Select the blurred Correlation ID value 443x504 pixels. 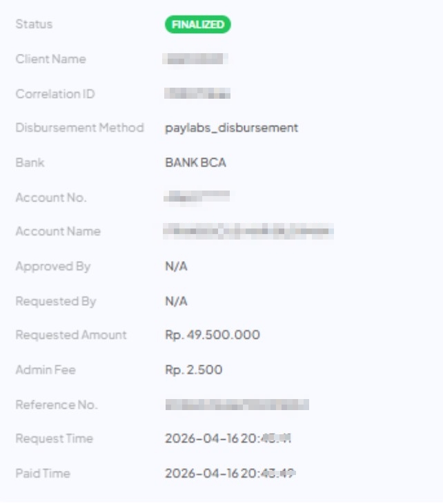click(x=197, y=94)
